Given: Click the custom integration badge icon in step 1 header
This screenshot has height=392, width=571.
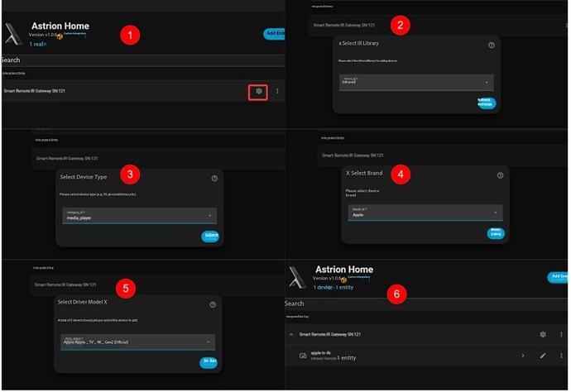Looking at the screenshot, I should pos(60,36).
